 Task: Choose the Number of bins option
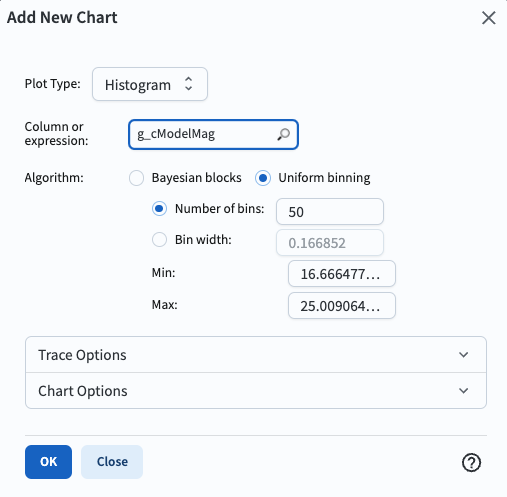click(159, 209)
